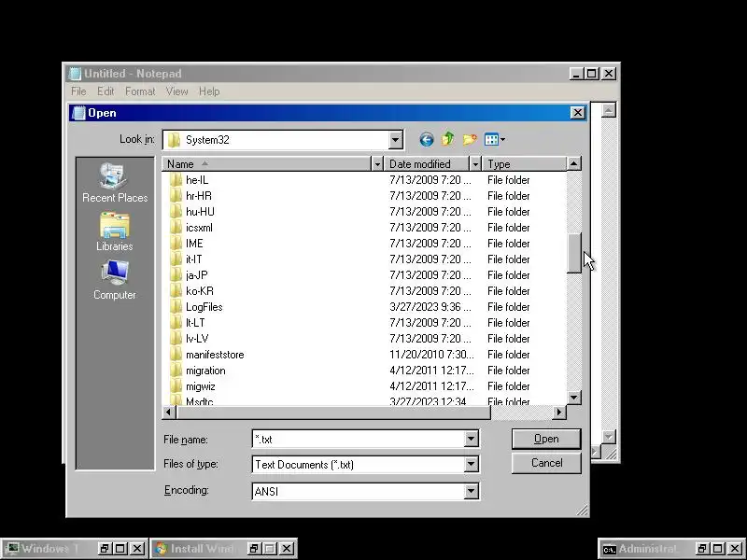Select the it-IT folder icon
This screenshot has height=560, width=747.
tap(176, 259)
